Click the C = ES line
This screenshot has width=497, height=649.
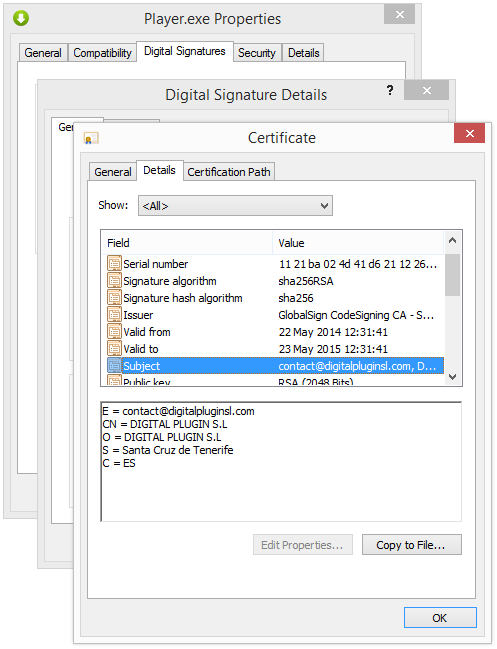tap(119, 463)
